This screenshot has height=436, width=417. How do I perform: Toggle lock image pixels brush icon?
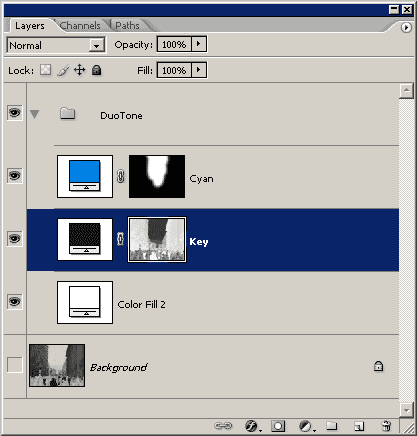[x=63, y=70]
